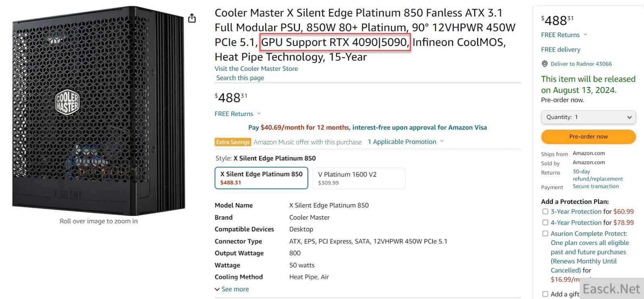This screenshot has width=644, height=299.
Task: Select the V Platinum 1600 V2 style
Action: pyautogui.click(x=359, y=178)
